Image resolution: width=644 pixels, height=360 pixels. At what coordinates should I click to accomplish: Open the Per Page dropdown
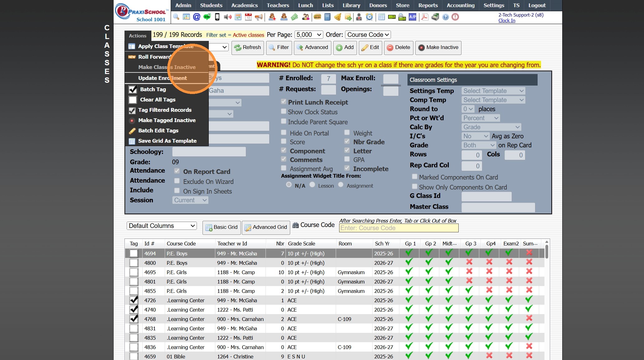tap(309, 35)
